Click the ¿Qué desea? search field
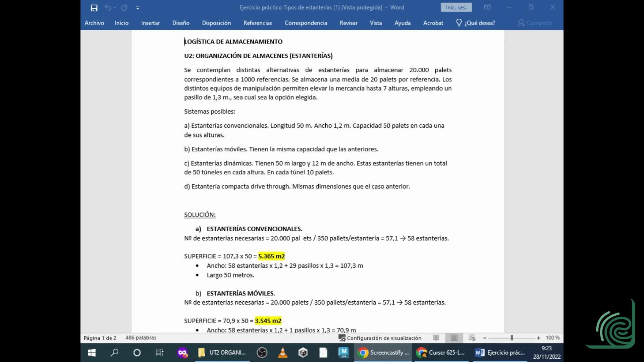 click(x=480, y=23)
